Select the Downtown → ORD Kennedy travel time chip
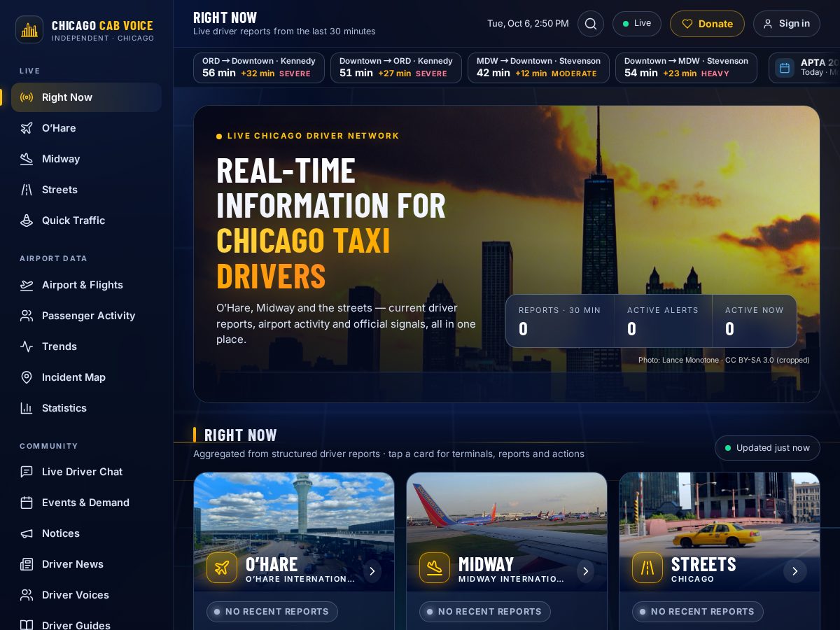 pyautogui.click(x=396, y=68)
